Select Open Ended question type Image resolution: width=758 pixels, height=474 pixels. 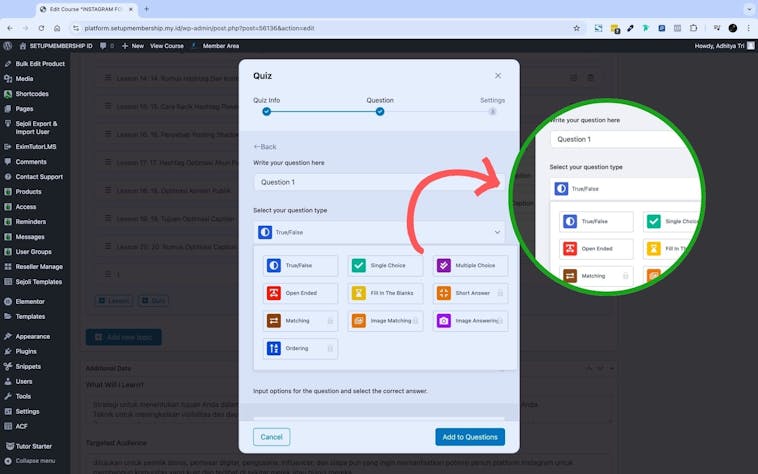click(x=301, y=293)
